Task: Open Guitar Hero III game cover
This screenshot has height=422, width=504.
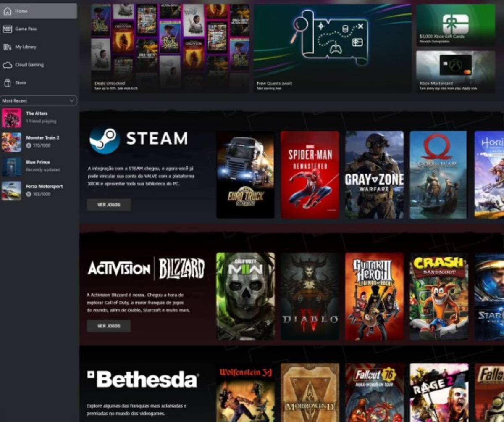Action: [x=375, y=296]
